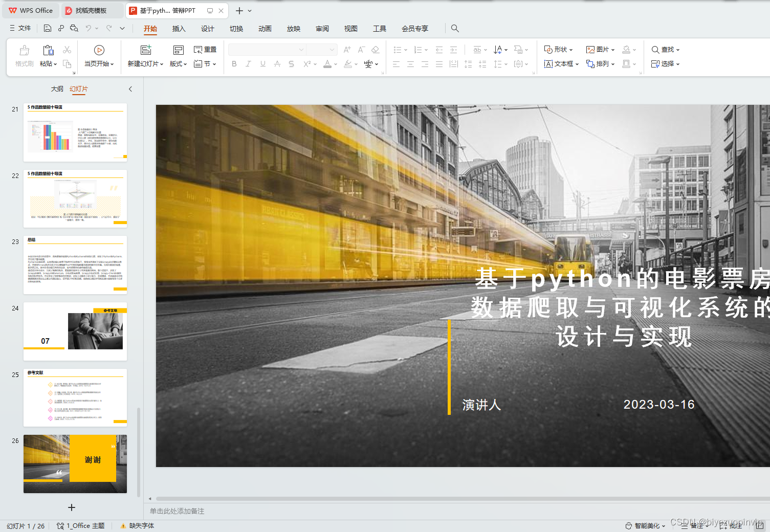770x532 pixels.
Task: Switch to Outline (大纲) view tab
Action: click(x=57, y=89)
